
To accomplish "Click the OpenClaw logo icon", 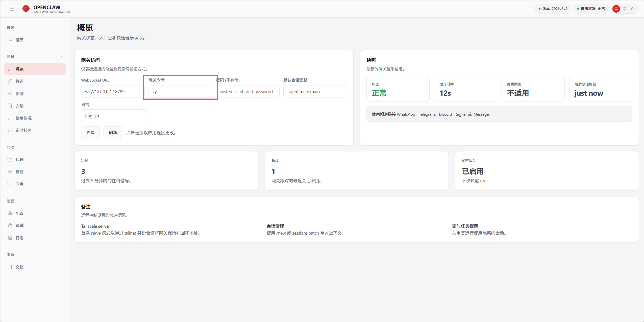I will click(26, 9).
